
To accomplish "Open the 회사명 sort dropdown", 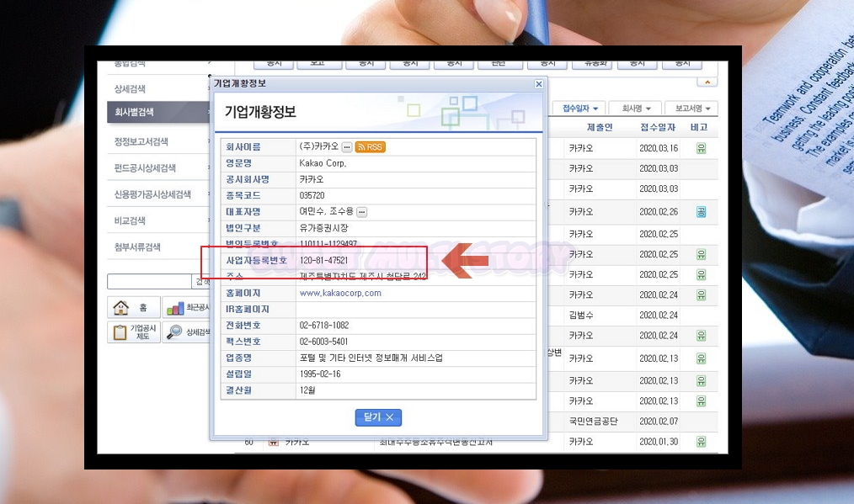I will pyautogui.click(x=636, y=109).
